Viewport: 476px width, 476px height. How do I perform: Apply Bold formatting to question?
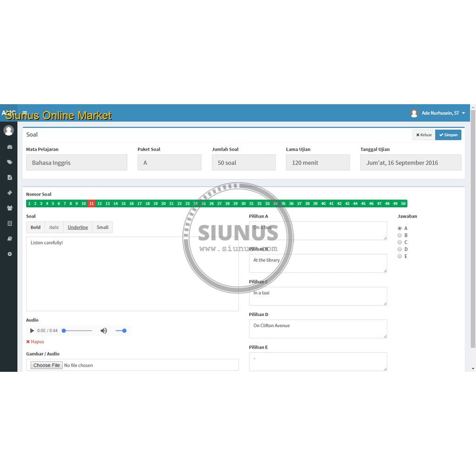click(35, 227)
